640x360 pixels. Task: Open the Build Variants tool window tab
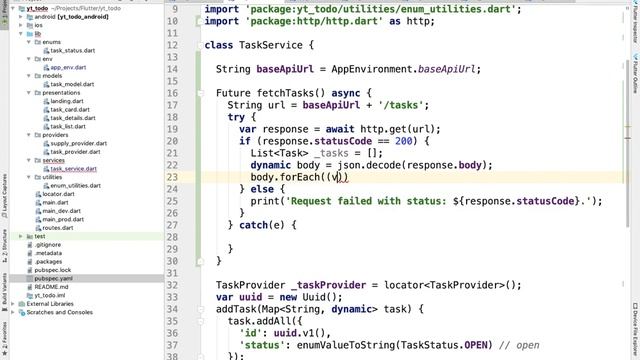pos(4,293)
